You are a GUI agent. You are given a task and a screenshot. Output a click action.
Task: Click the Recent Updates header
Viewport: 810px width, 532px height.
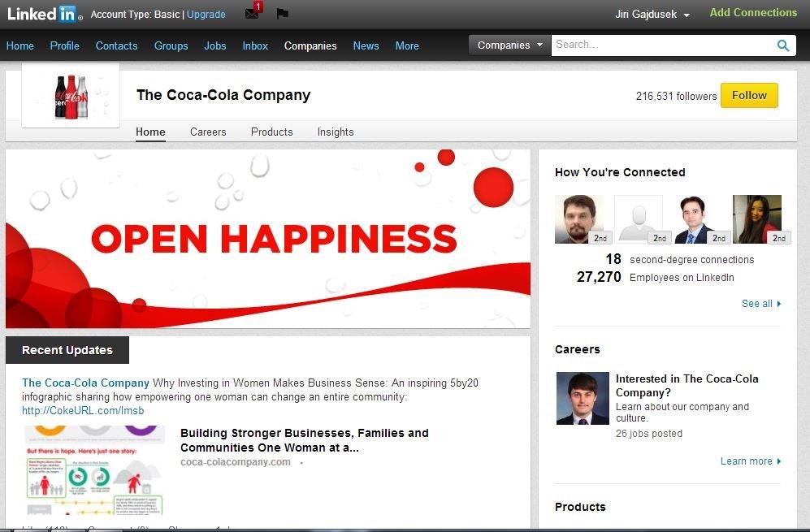click(67, 350)
